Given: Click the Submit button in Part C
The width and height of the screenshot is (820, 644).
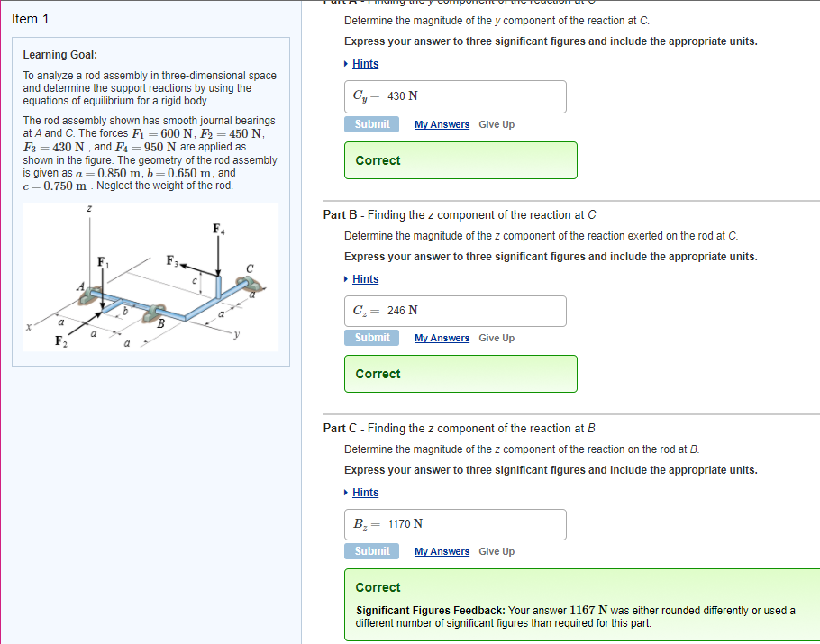Looking at the screenshot, I should click(371, 550).
